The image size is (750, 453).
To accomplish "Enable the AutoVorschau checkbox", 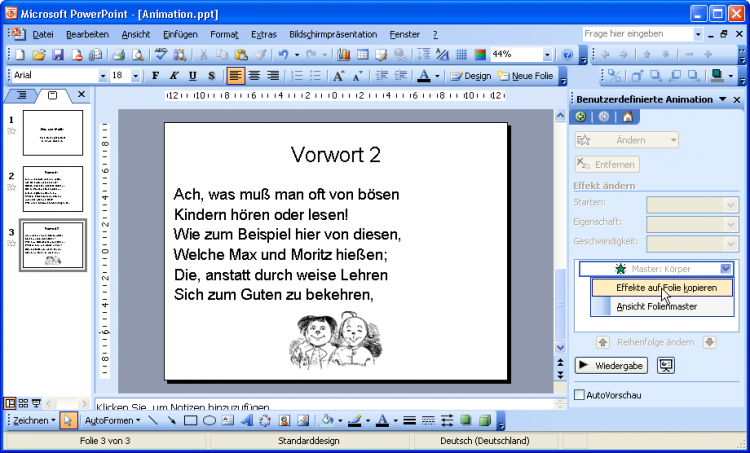I will [580, 396].
